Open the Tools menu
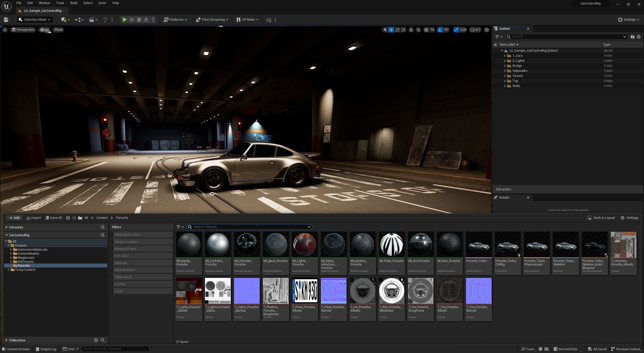Screen dimensions: 644x353 [60, 3]
